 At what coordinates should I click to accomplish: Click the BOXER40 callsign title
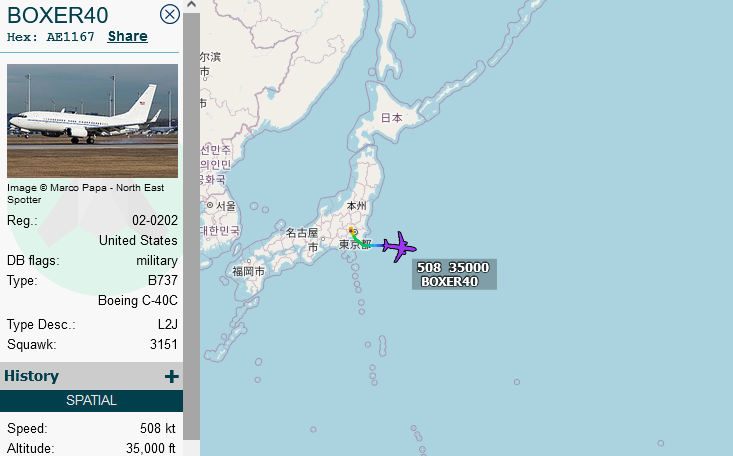pos(57,15)
